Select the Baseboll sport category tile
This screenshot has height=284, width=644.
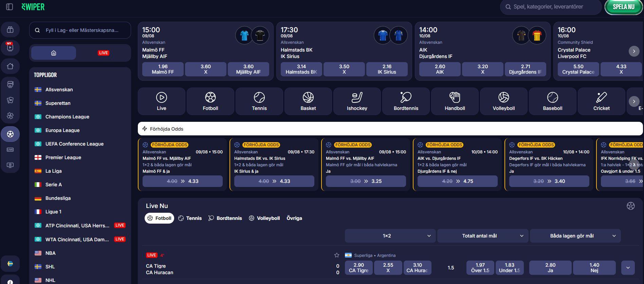[x=553, y=101]
